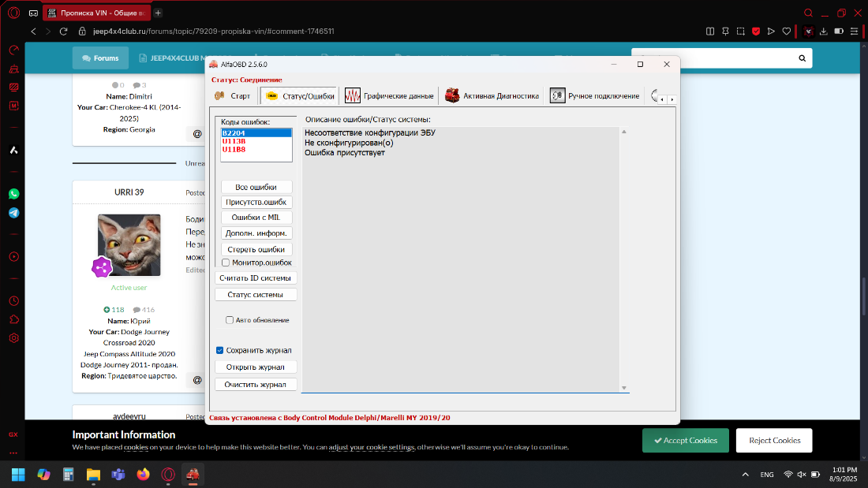Open the adjust your cookie settings link
Image resolution: width=868 pixels, height=488 pixels.
click(372, 447)
